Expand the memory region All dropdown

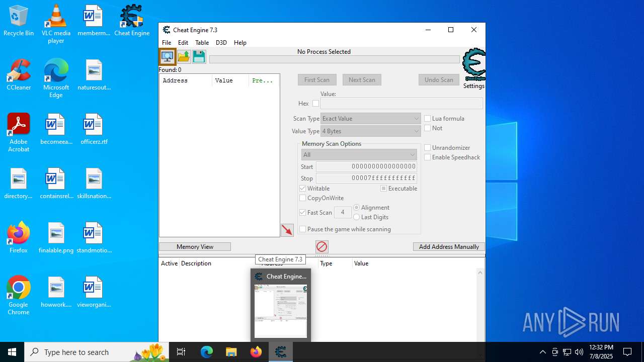(x=359, y=155)
